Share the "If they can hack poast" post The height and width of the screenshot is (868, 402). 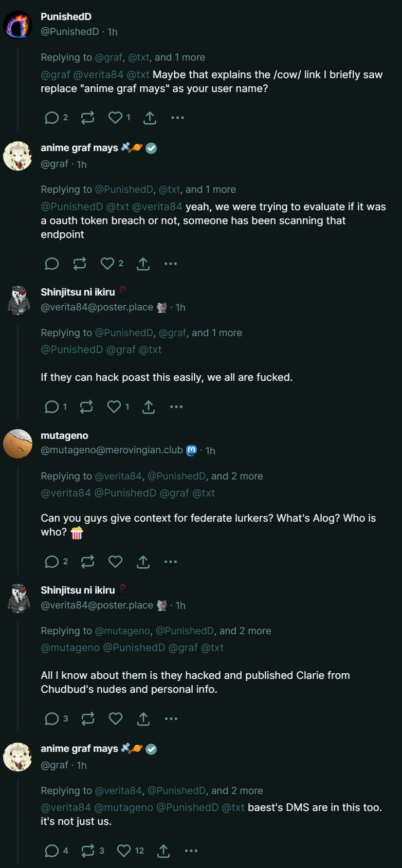click(x=149, y=407)
